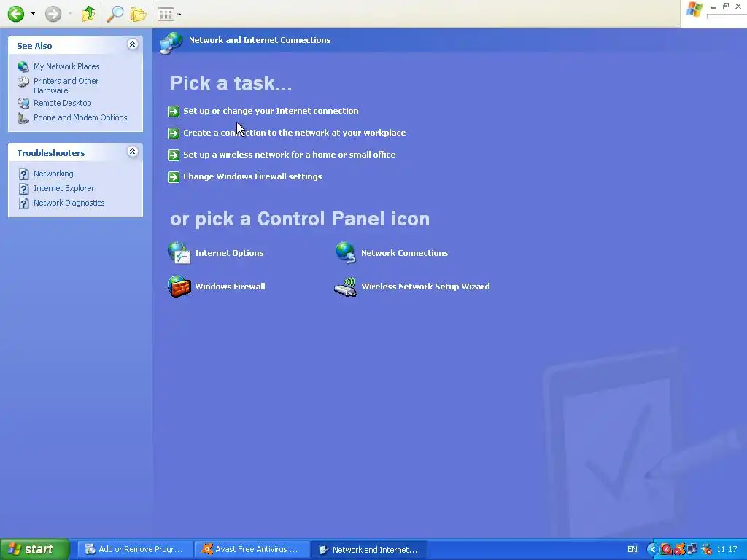The height and width of the screenshot is (560, 747).
Task: Open the Back button history dropdown
Action: [x=33, y=14]
